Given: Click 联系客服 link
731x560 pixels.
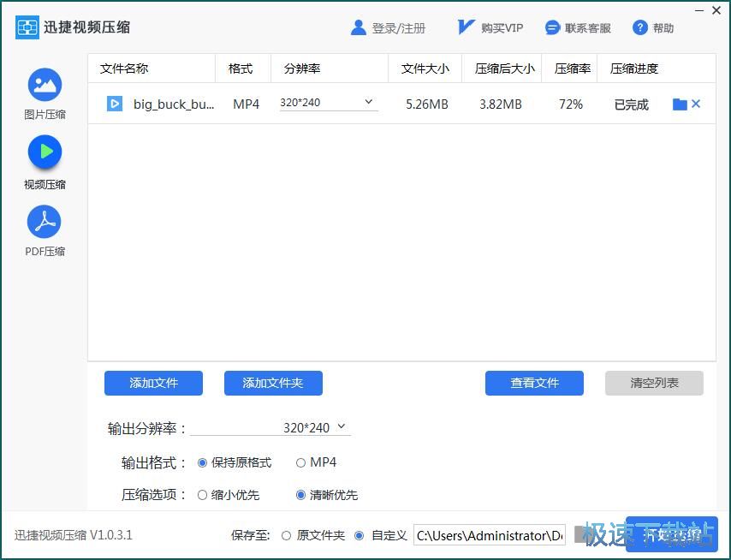Looking at the screenshot, I should point(587,28).
